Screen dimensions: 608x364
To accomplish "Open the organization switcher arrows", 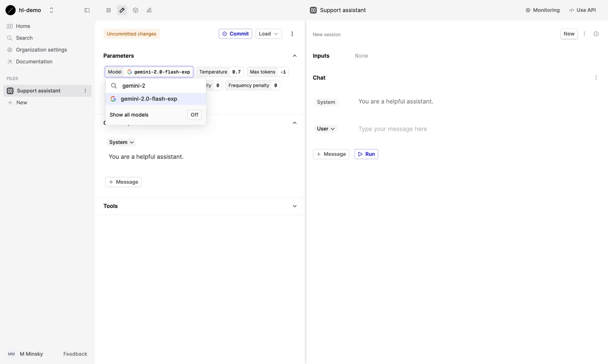I will pyautogui.click(x=52, y=10).
